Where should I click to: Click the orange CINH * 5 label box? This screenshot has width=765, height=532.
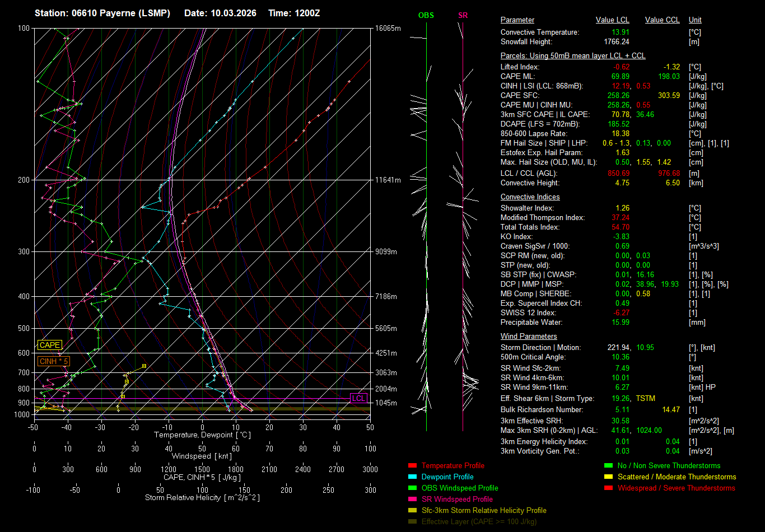tap(53, 362)
